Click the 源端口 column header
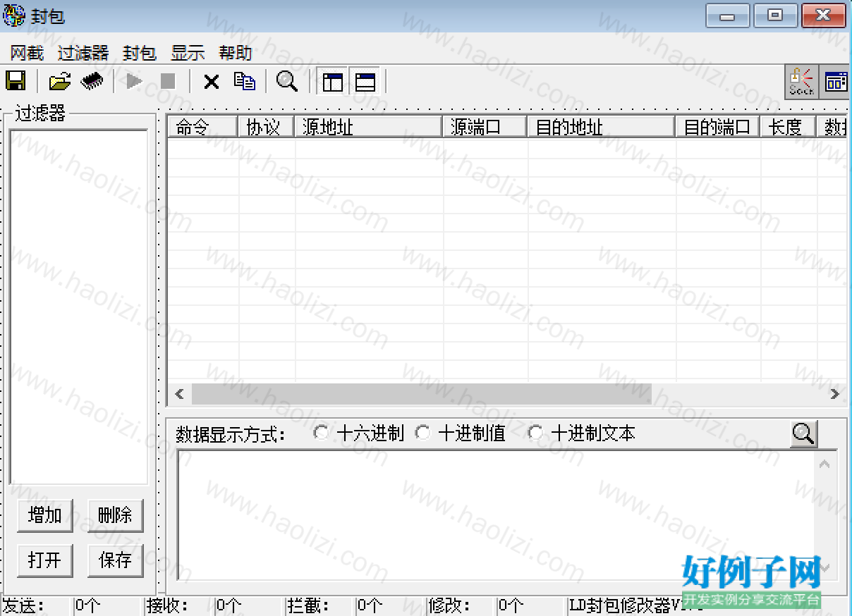The width and height of the screenshot is (852, 616). point(485,127)
